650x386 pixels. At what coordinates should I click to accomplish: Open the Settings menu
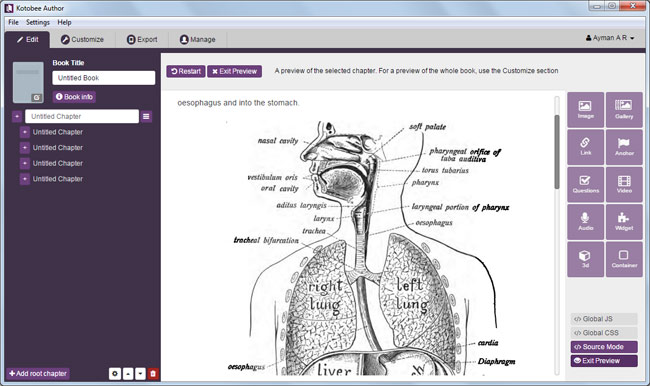[x=38, y=22]
